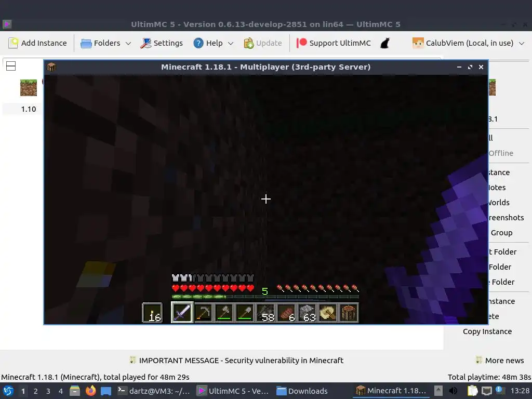The image size is (532, 399).
Task: Select the hotbar slot with 58 items
Action: pyautogui.click(x=265, y=312)
